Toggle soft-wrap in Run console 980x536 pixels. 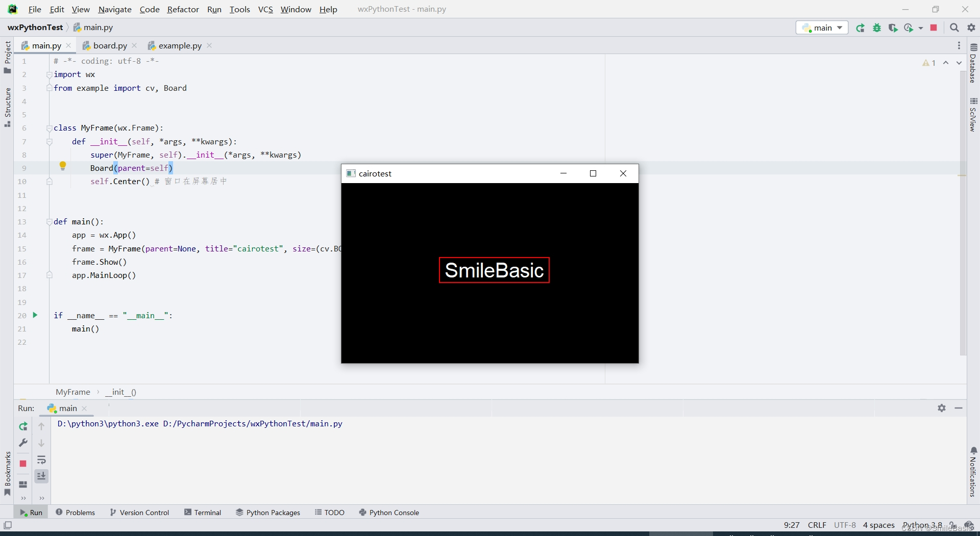pos(41,460)
